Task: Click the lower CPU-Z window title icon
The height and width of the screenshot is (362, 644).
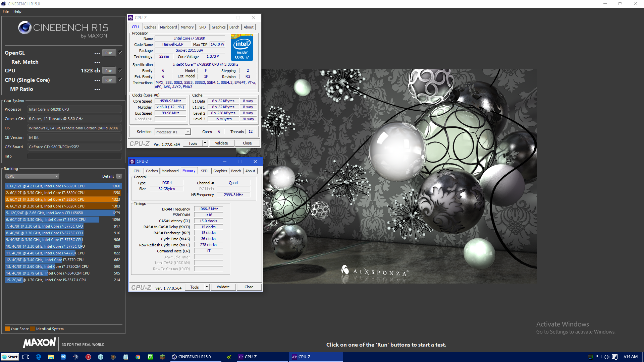Action: click(x=132, y=162)
